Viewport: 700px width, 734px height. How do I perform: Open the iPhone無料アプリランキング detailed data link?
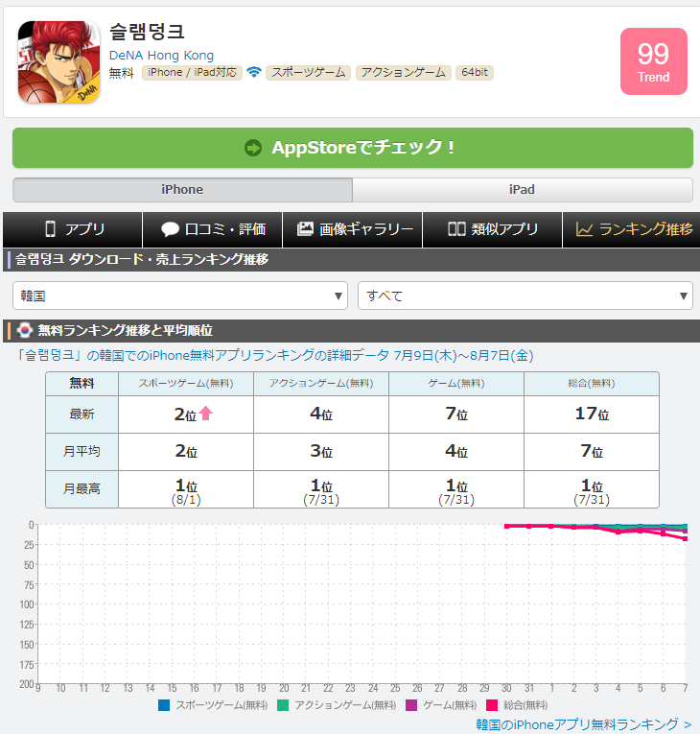pyautogui.click(x=274, y=356)
